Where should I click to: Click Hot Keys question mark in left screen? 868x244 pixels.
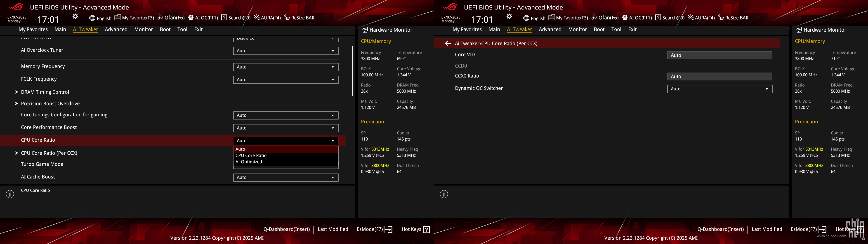pyautogui.click(x=426, y=230)
